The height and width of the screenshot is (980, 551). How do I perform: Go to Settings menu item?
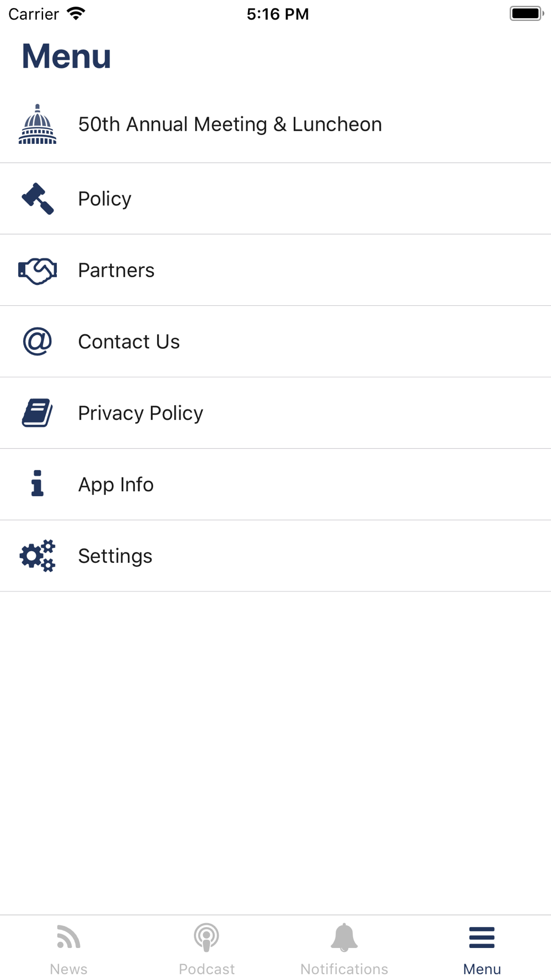(115, 556)
